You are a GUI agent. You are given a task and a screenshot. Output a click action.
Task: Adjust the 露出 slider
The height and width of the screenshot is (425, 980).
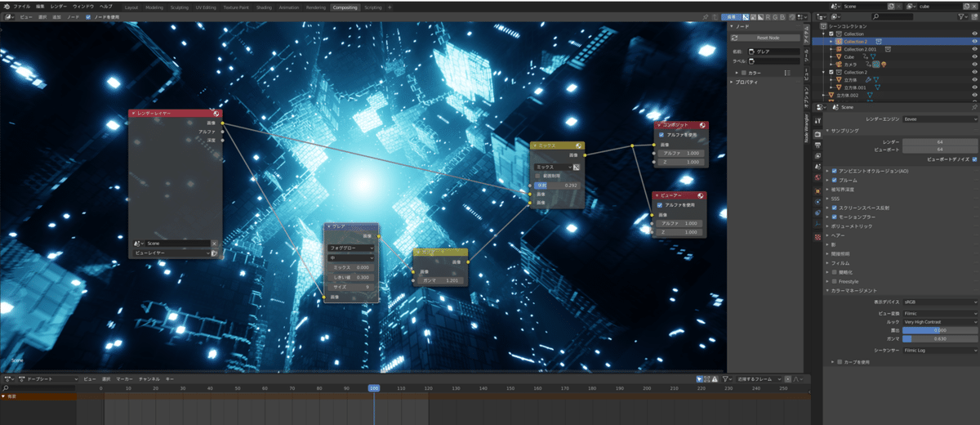coord(940,330)
